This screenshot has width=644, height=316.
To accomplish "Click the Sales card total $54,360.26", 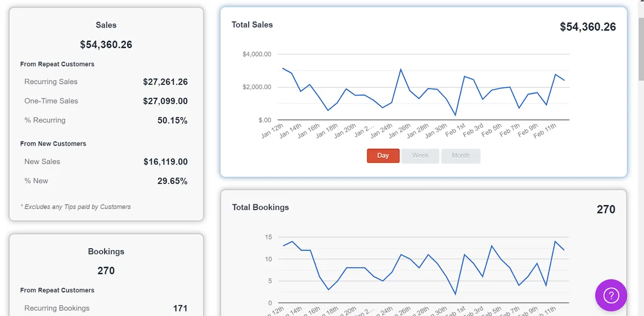I will click(x=106, y=45).
